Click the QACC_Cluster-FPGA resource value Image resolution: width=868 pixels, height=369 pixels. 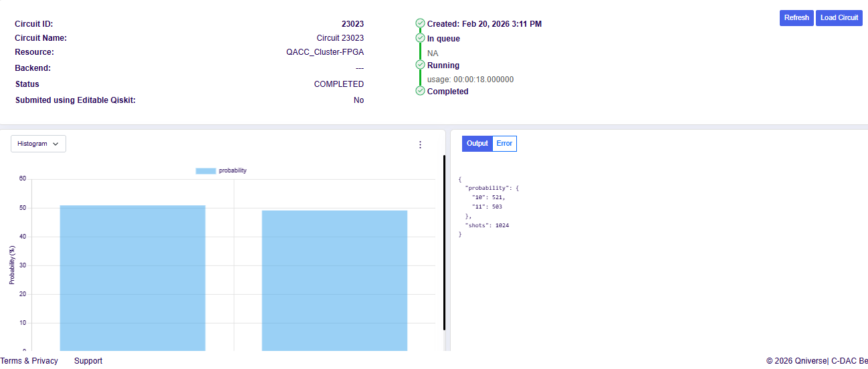pos(325,52)
